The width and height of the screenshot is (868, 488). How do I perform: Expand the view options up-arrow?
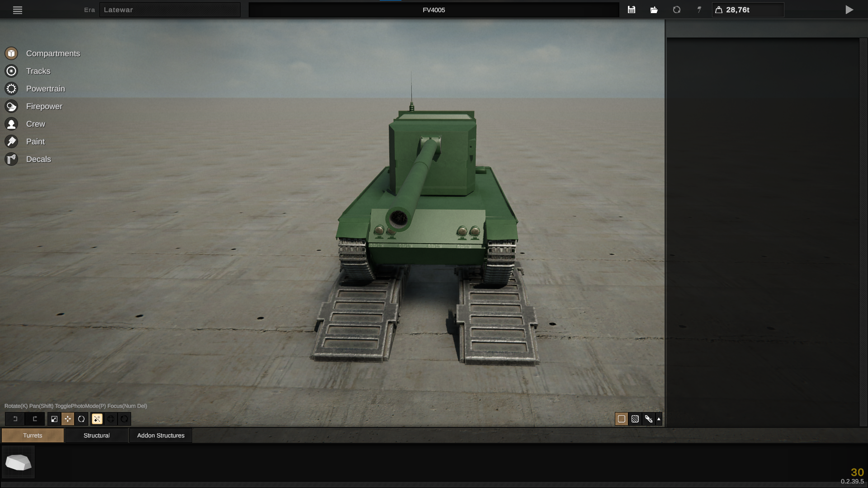659,419
